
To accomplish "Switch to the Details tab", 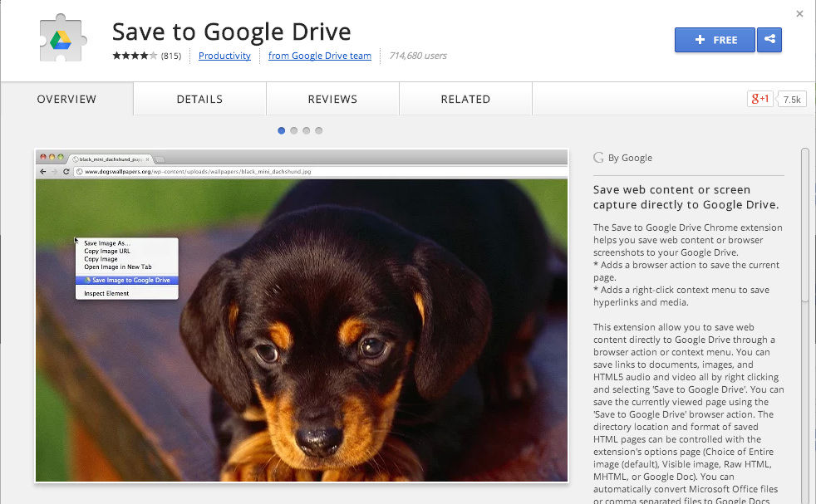I will coord(199,99).
